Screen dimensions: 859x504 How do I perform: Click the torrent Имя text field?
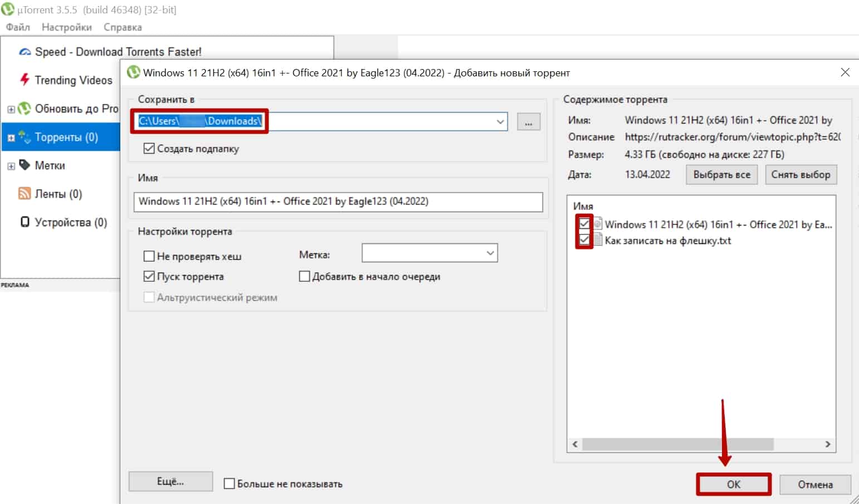pyautogui.click(x=338, y=202)
